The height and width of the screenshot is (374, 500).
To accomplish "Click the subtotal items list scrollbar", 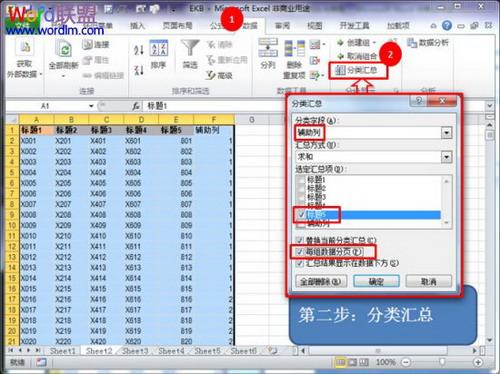I will pos(447,202).
